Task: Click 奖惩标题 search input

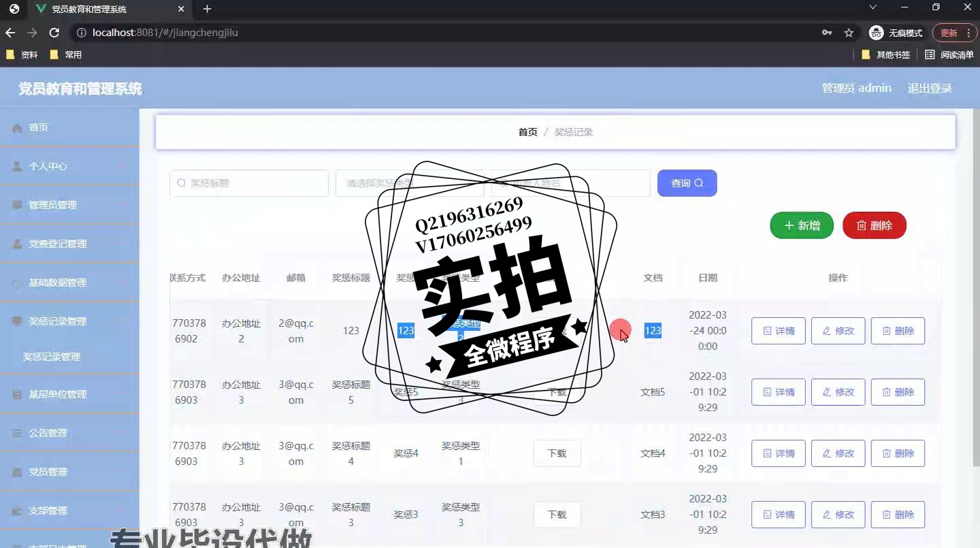Action: tap(249, 183)
